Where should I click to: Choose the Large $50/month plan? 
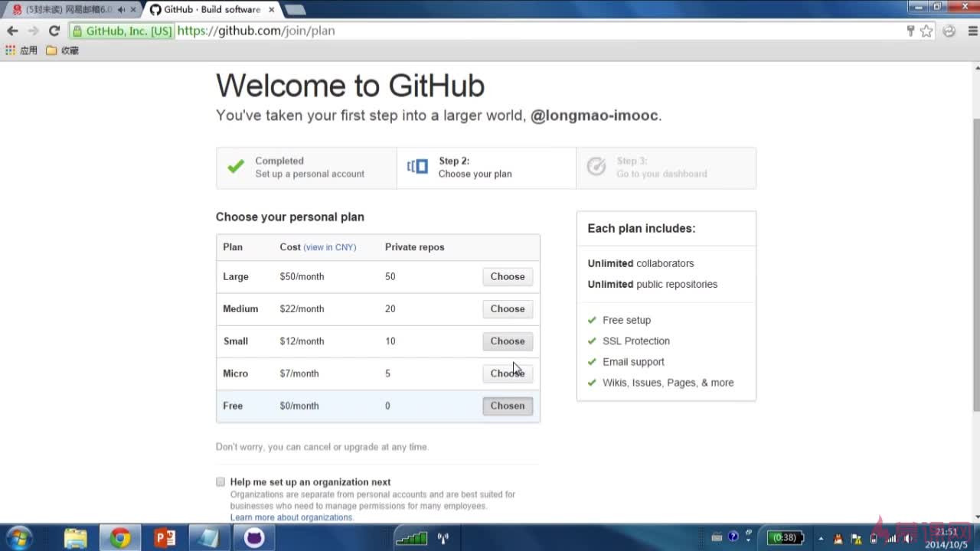508,276
